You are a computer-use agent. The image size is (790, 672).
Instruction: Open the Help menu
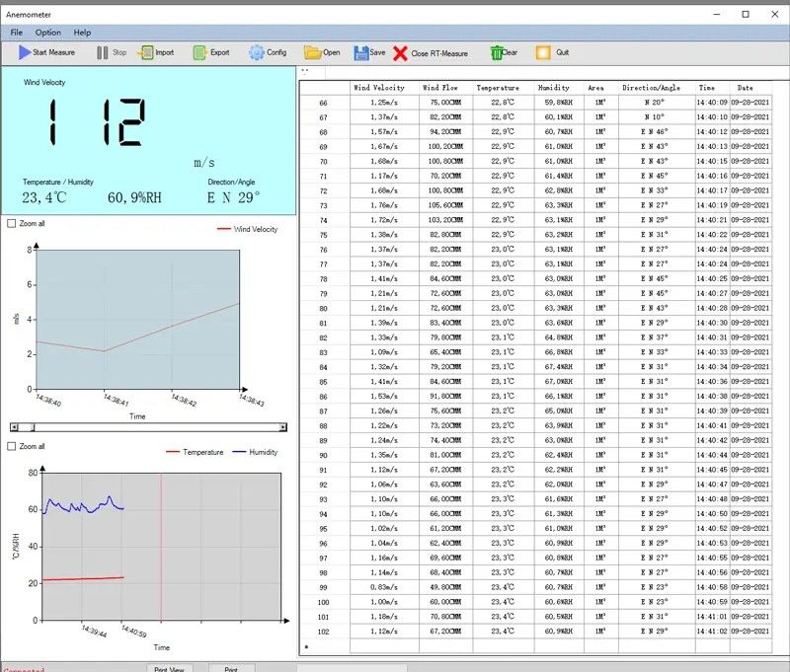pos(83,33)
